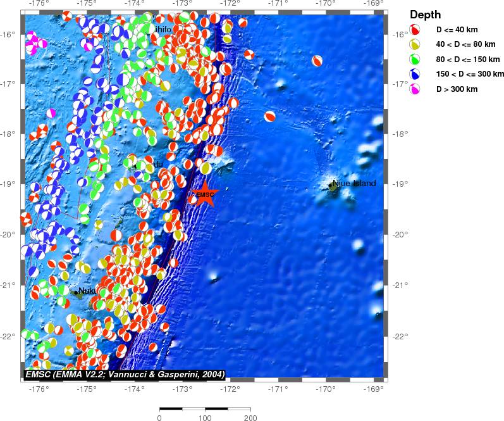Click the Depth legend title
This screenshot has height=421, width=504.
(x=426, y=15)
